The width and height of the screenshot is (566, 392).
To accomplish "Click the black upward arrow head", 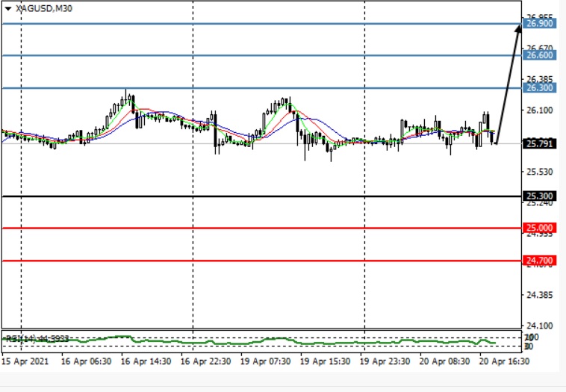I will coord(517,28).
